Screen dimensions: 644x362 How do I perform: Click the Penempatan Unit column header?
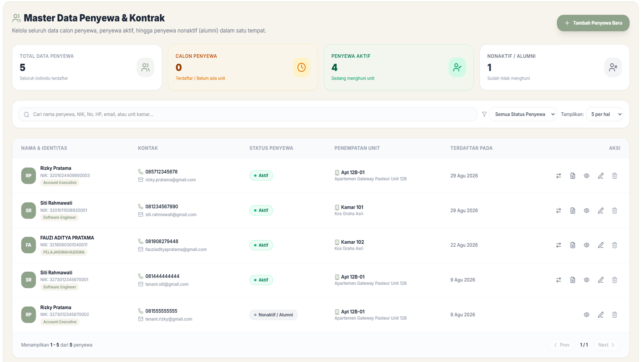point(357,148)
